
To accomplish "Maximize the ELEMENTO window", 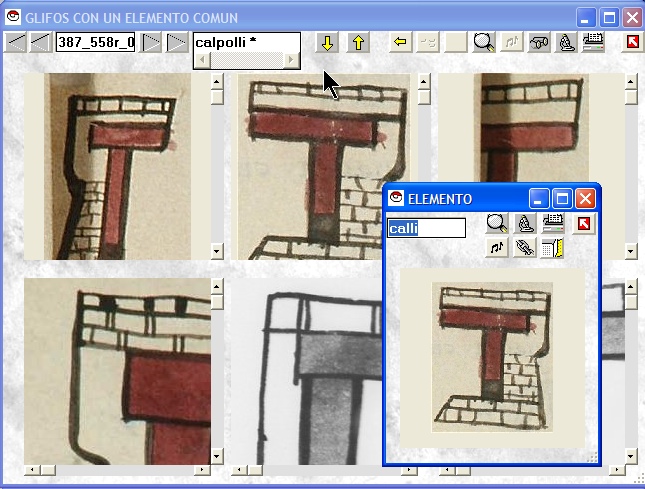I will tap(562, 198).
